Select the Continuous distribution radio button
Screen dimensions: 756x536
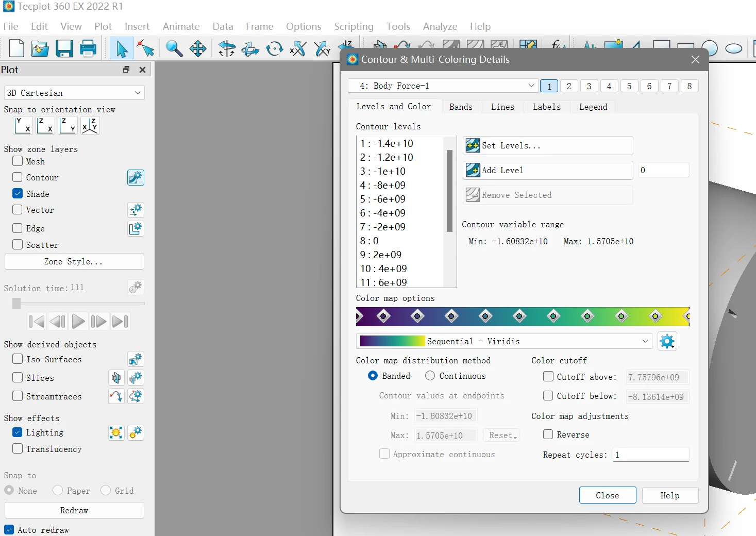[430, 376]
